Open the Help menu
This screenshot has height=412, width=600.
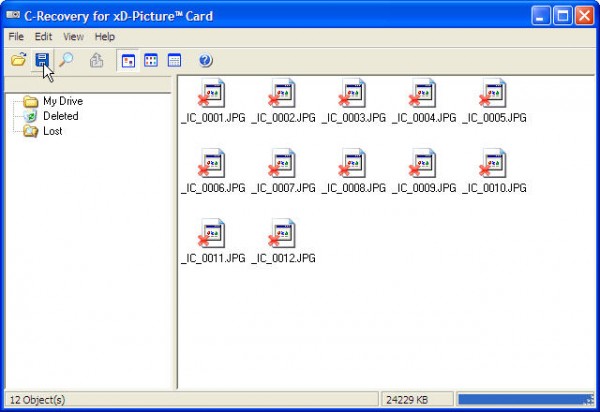[104, 37]
